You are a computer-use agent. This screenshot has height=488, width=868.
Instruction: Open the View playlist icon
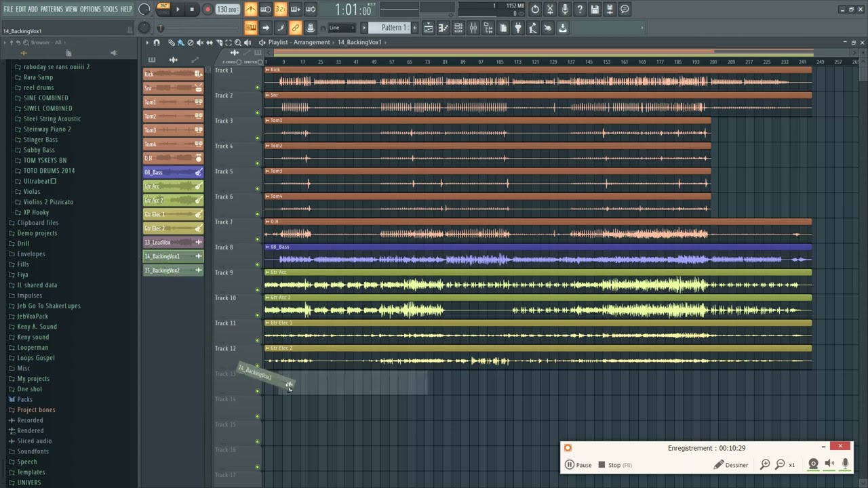click(x=429, y=28)
